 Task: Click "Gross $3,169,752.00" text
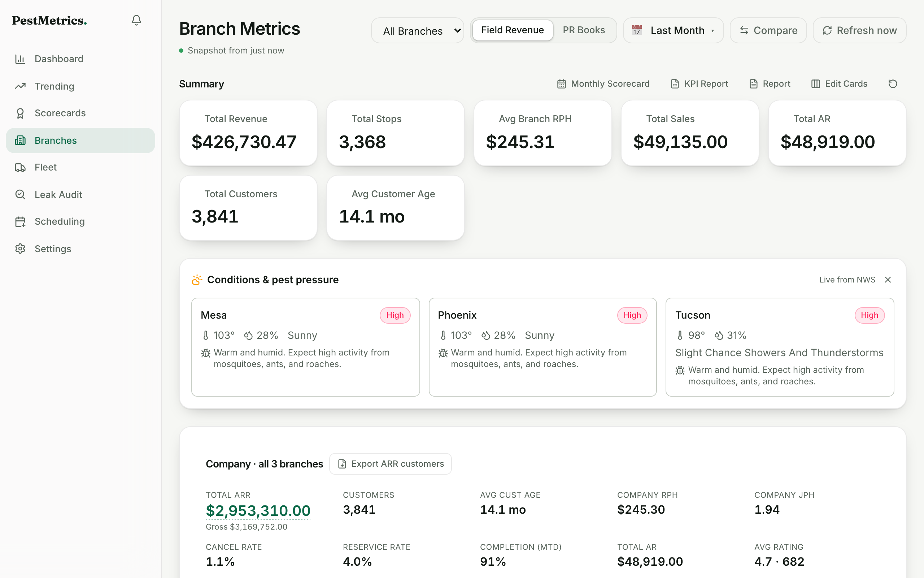(x=246, y=527)
